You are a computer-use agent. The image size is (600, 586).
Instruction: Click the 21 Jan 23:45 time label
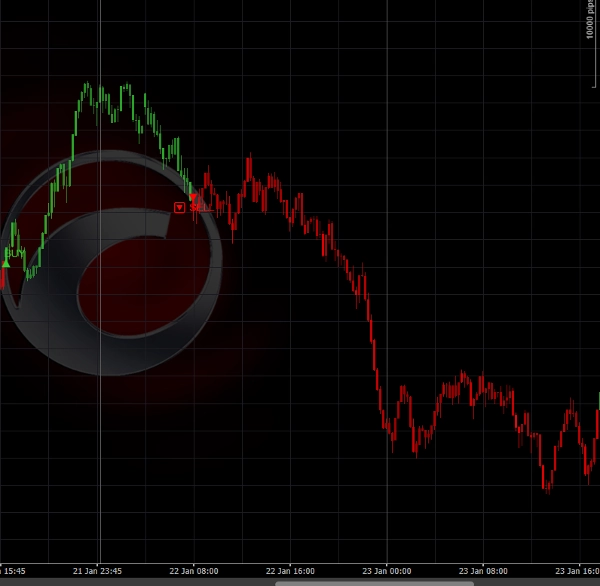[97, 571]
